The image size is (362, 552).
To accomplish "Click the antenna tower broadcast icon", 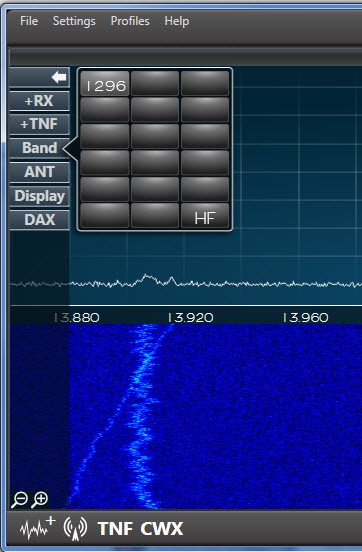I will click(75, 529).
